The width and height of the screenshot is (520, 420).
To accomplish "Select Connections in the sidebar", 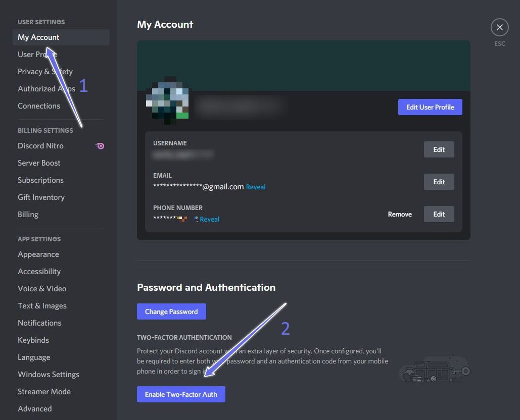I will (x=39, y=106).
